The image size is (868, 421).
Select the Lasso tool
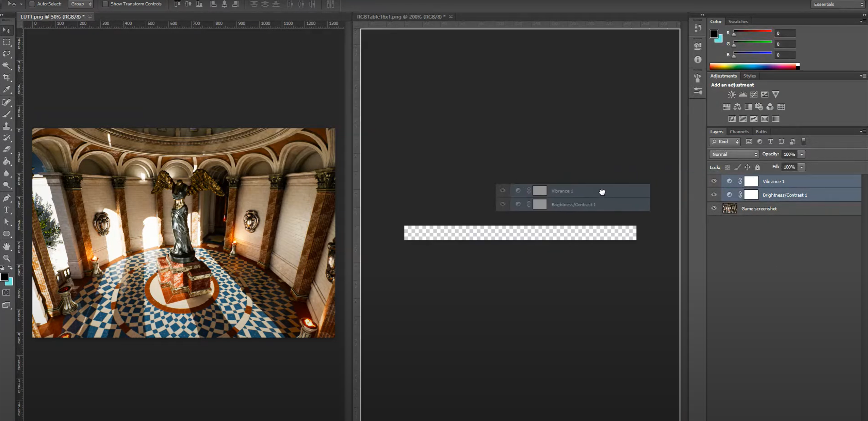[x=6, y=54]
